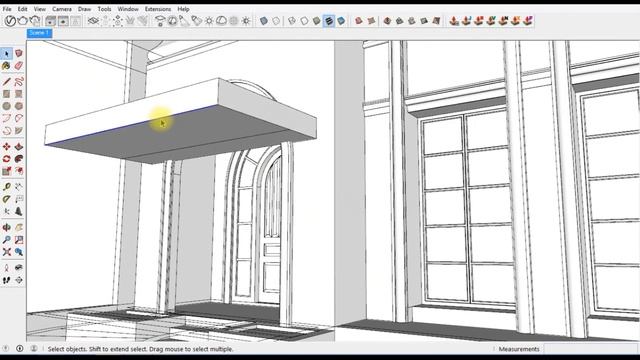Viewport: 640px width, 360px height.
Task: Click the Previous view tool
Action: [19, 252]
